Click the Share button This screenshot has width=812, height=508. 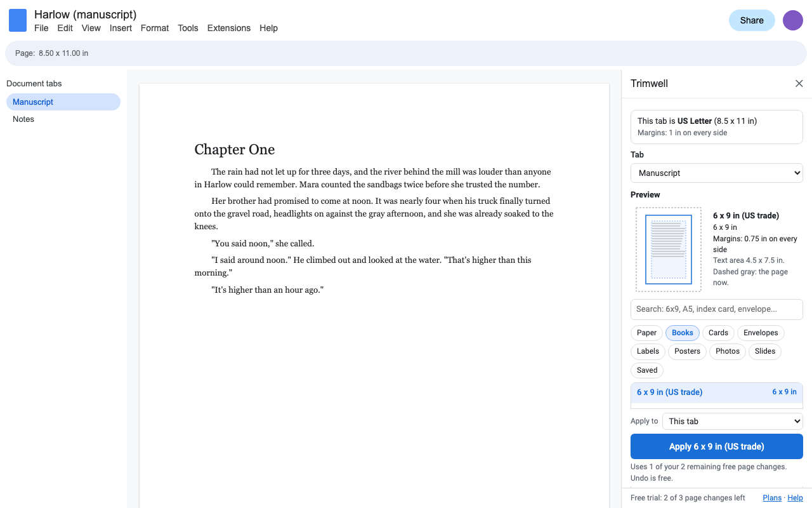pyautogui.click(x=752, y=20)
